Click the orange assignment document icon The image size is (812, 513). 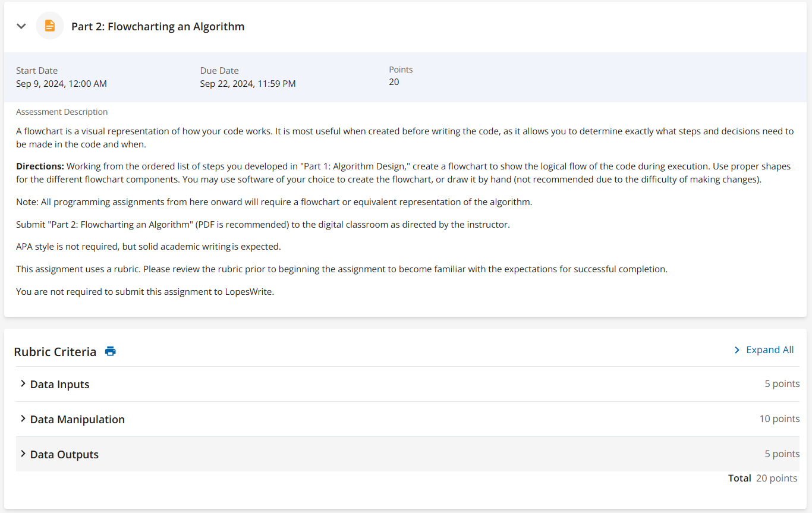pyautogui.click(x=49, y=26)
